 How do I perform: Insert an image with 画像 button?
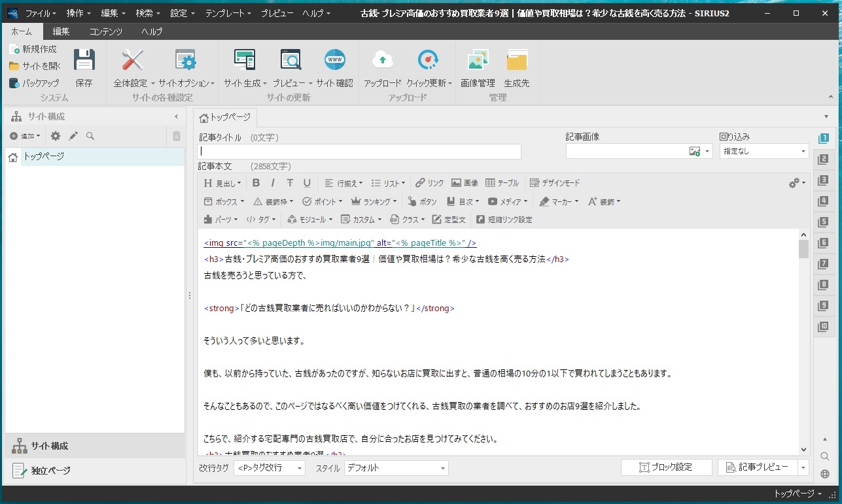point(465,183)
